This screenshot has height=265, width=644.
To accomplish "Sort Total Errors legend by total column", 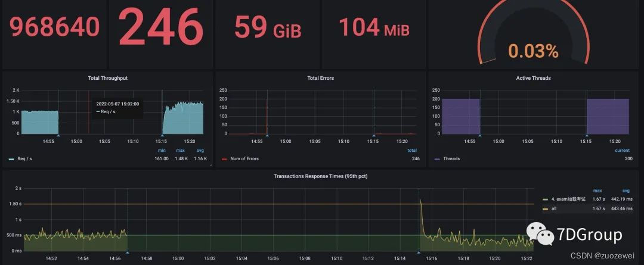I will [x=412, y=151].
